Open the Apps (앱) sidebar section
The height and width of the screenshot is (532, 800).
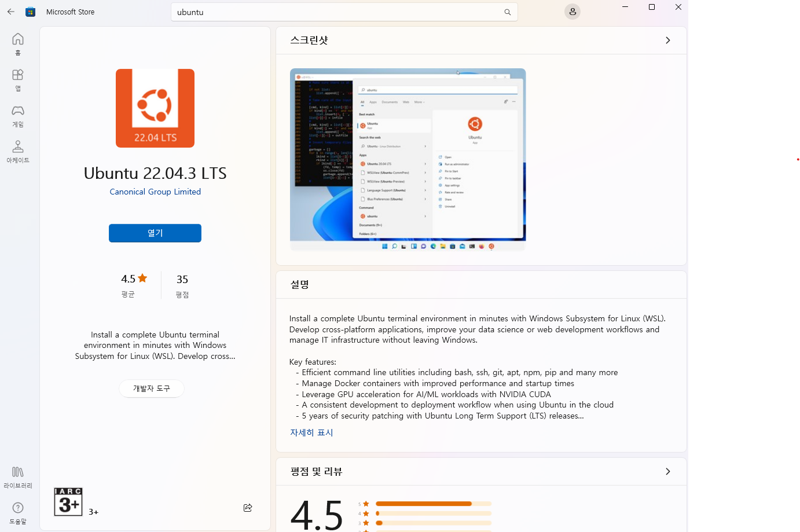18,80
